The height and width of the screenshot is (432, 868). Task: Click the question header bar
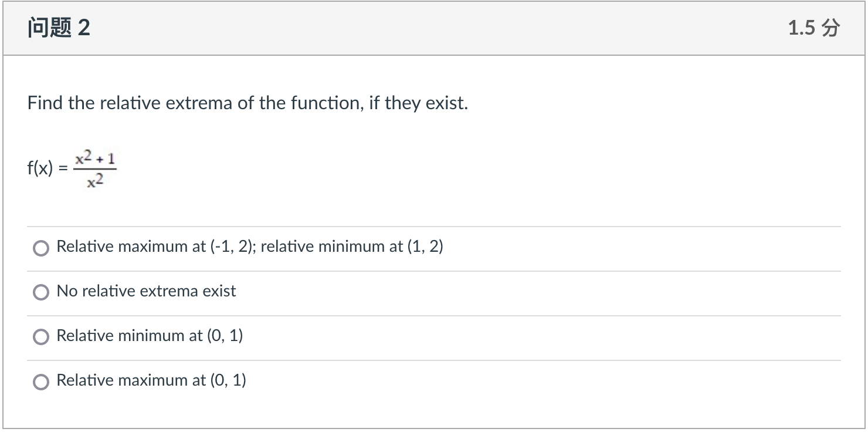pyautogui.click(x=434, y=26)
